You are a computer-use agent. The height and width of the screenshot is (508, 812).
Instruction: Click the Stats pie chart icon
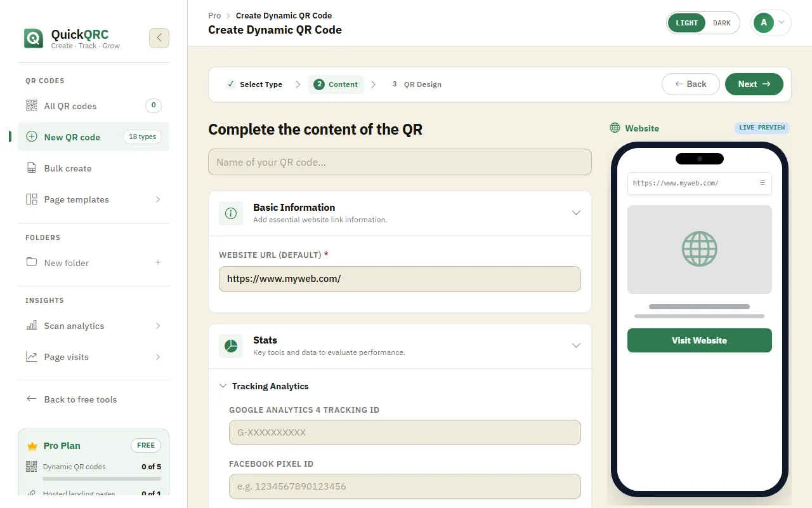pyautogui.click(x=231, y=346)
